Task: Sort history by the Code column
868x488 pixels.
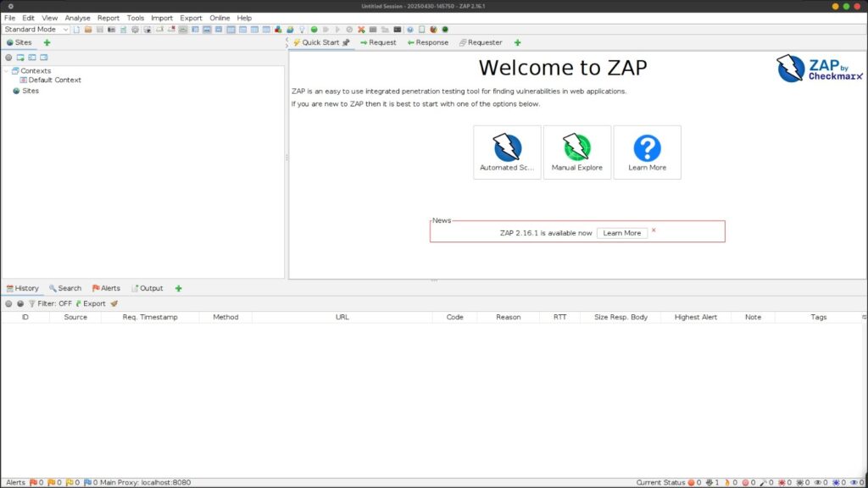Action: [455, 317]
